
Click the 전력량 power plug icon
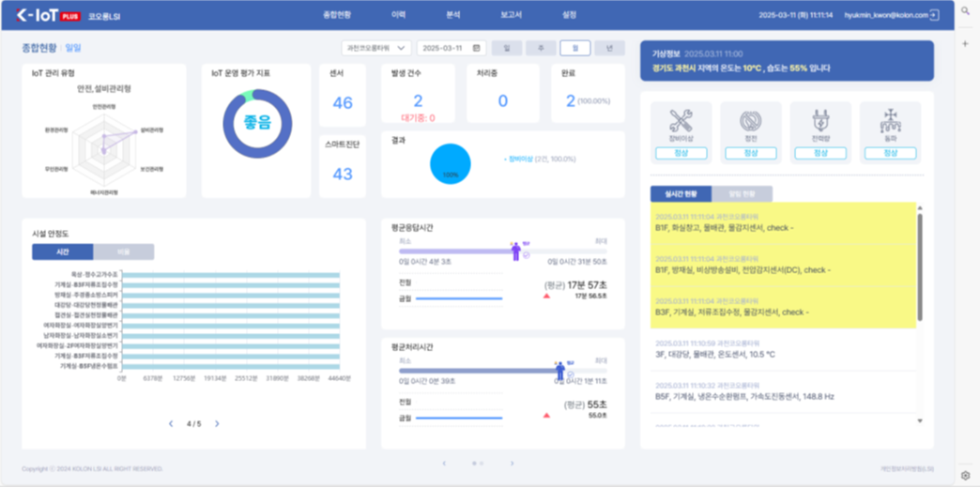click(x=819, y=122)
